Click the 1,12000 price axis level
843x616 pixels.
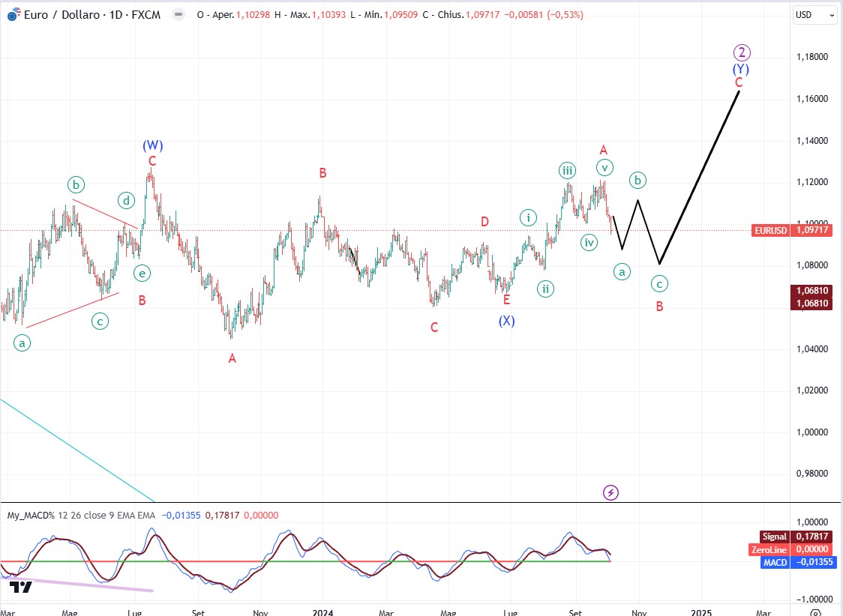(811, 182)
